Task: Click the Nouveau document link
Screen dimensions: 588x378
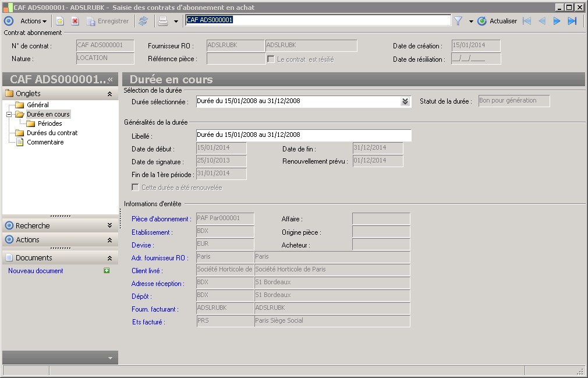Action: tap(36, 271)
